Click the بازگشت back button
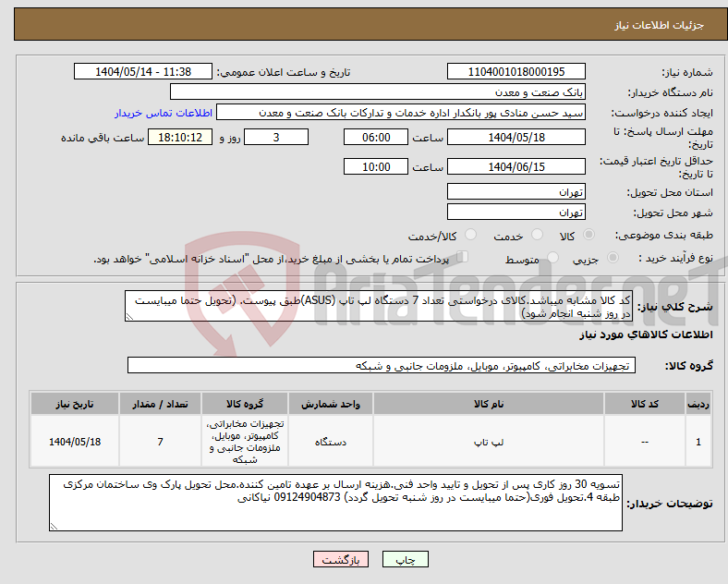 (x=341, y=559)
